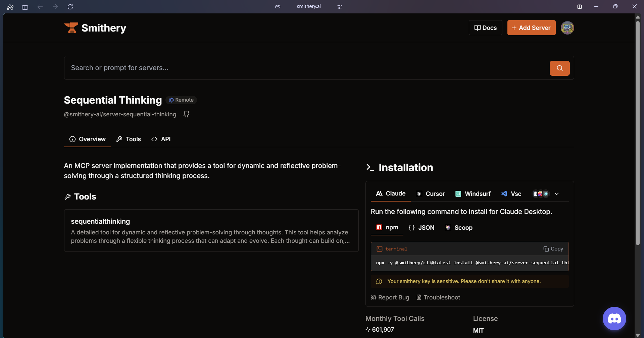Select the grouped extra clients icons
644x338 pixels.
(541, 194)
